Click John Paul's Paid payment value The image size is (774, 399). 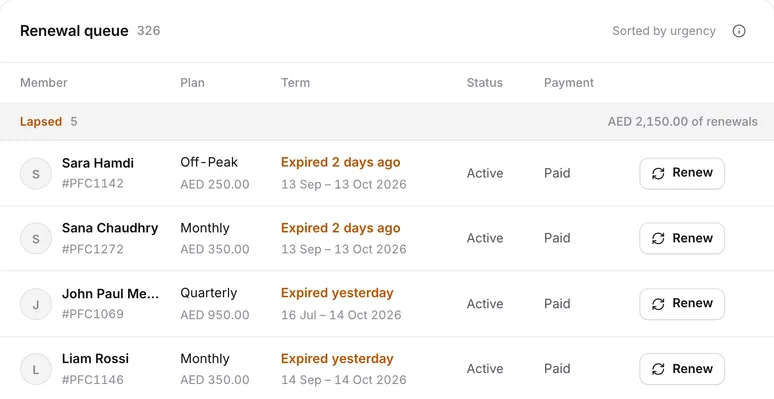click(x=557, y=304)
